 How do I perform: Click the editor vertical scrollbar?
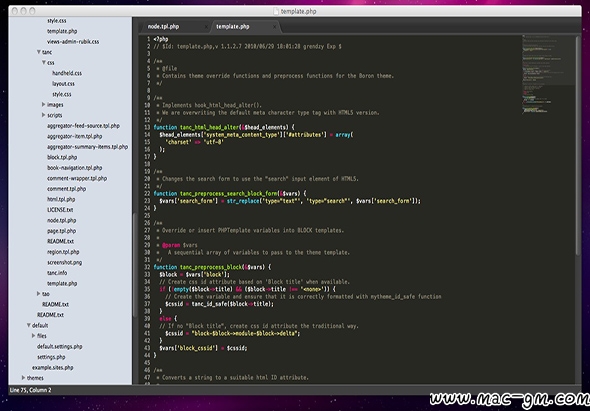(x=578, y=146)
